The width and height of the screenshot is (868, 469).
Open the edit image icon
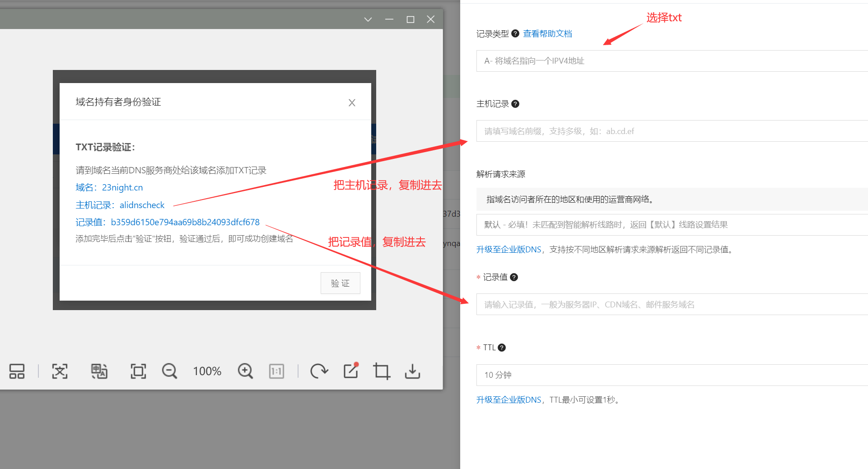pyautogui.click(x=351, y=371)
